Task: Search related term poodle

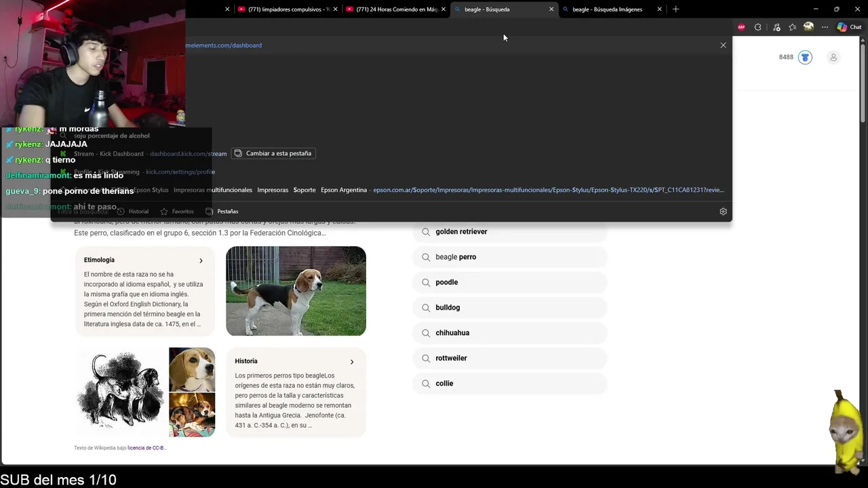Action: [510, 282]
